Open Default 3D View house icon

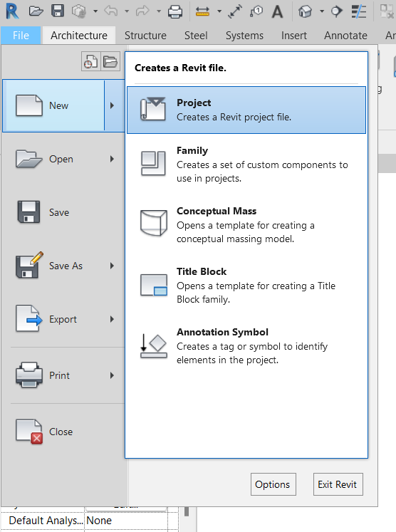coord(305,11)
